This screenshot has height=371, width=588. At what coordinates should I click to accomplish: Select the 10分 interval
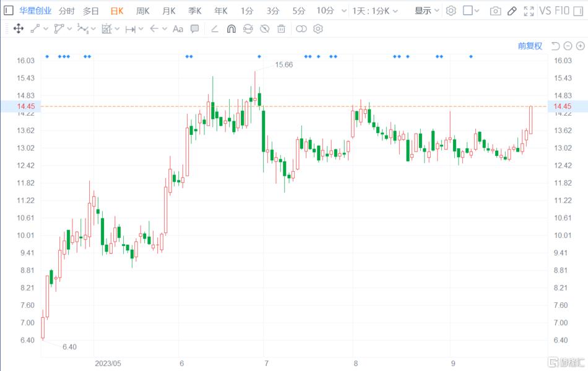click(x=325, y=11)
